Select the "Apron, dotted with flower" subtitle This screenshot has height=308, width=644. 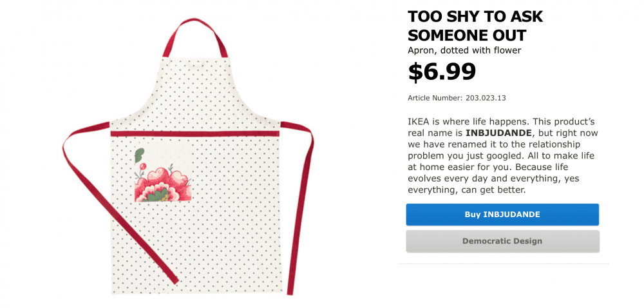click(x=464, y=50)
